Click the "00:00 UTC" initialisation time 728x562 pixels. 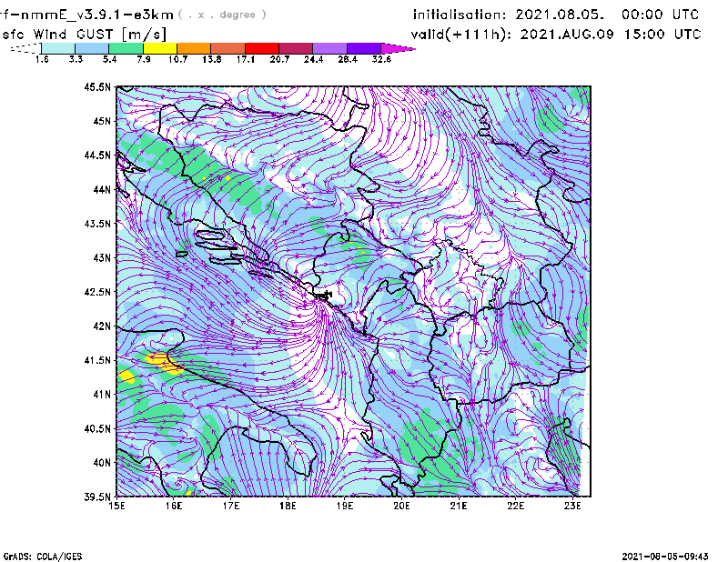(x=661, y=15)
